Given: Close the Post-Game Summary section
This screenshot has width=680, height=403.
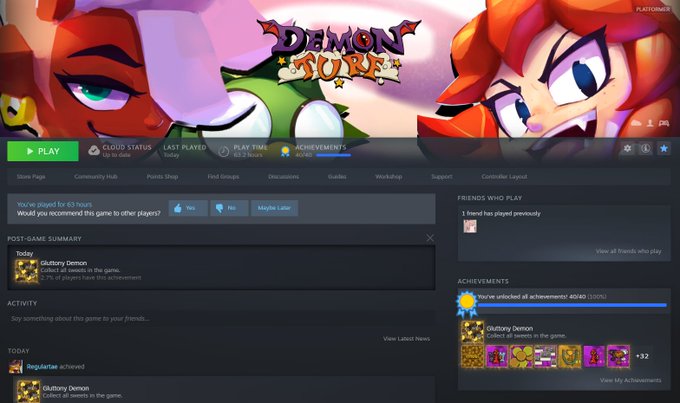Looking at the screenshot, I should (x=430, y=238).
